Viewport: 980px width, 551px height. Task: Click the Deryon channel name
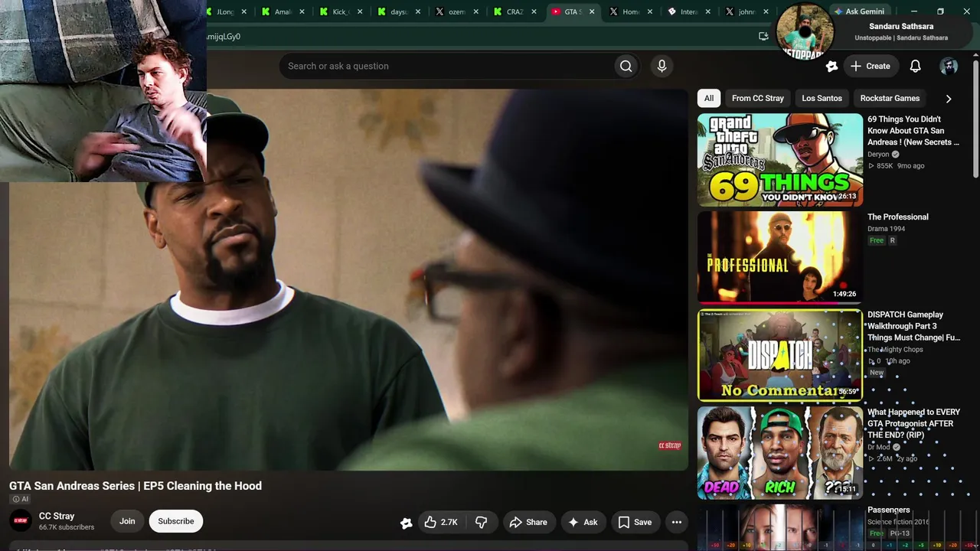coord(878,155)
